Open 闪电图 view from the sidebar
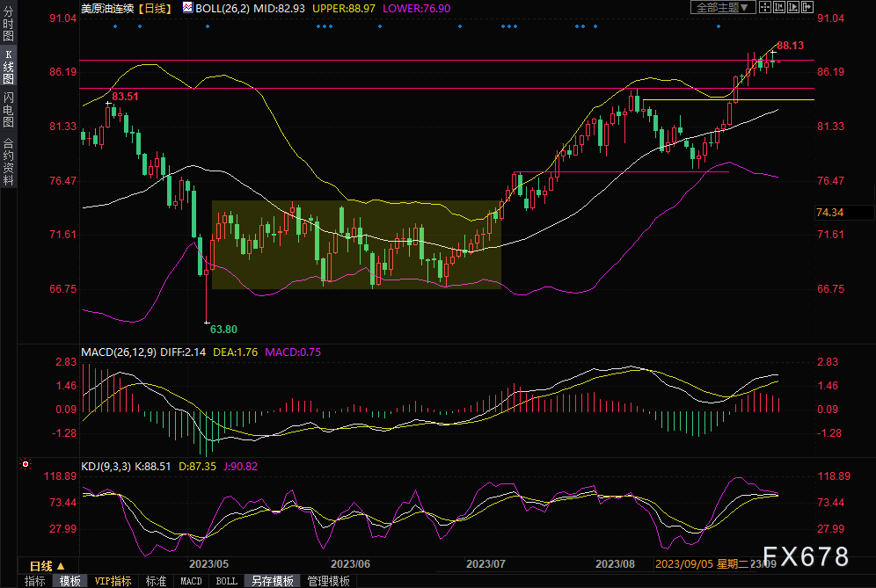 (8, 110)
